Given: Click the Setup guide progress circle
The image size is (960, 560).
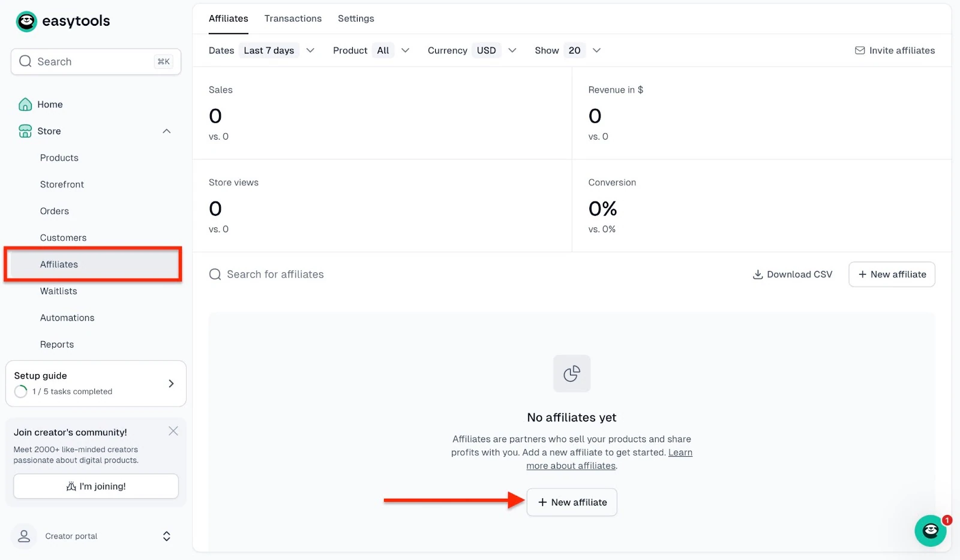Looking at the screenshot, I should coord(21,392).
